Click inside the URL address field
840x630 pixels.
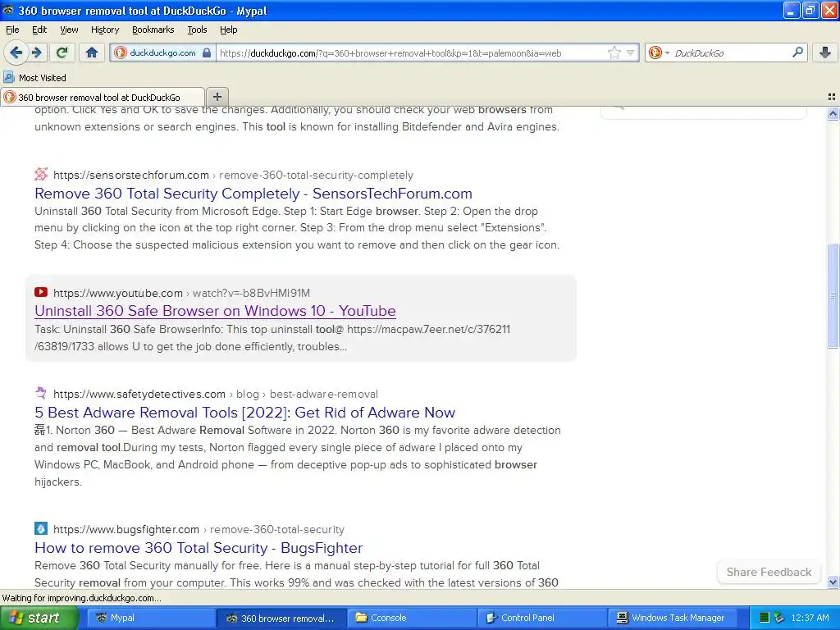412,53
